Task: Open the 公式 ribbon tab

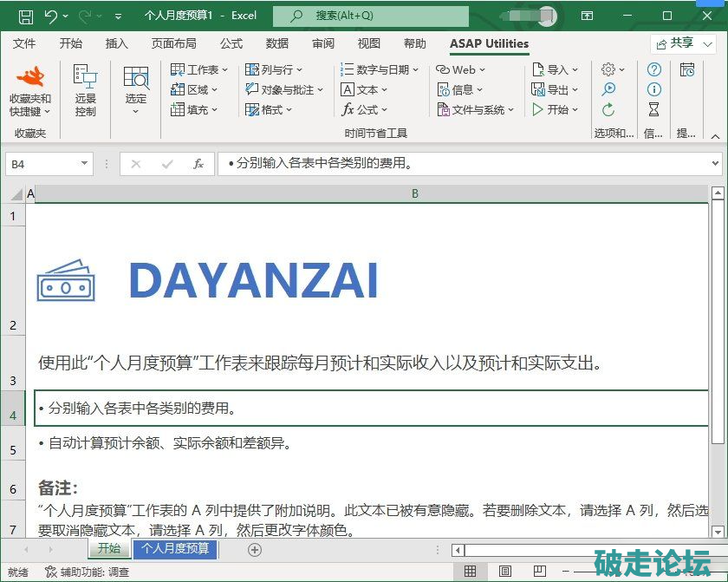Action: (231, 43)
